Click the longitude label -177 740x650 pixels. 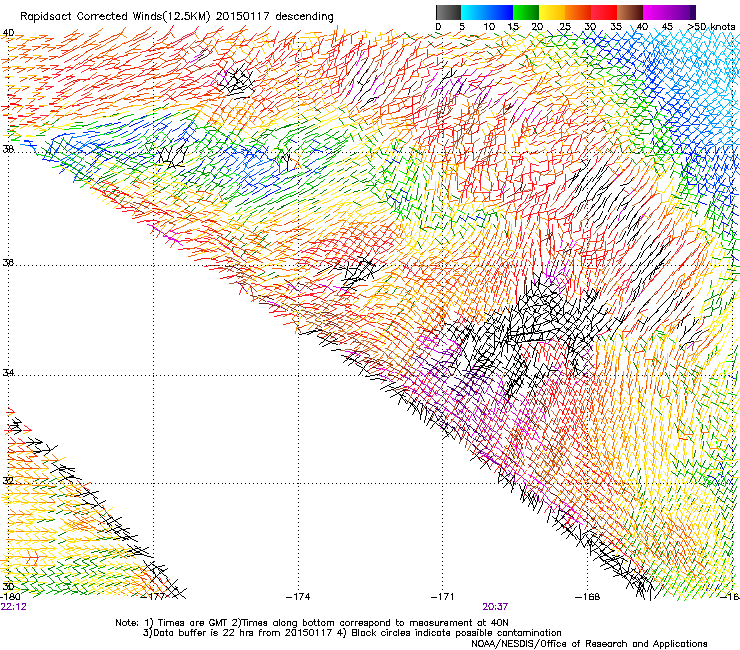click(155, 597)
